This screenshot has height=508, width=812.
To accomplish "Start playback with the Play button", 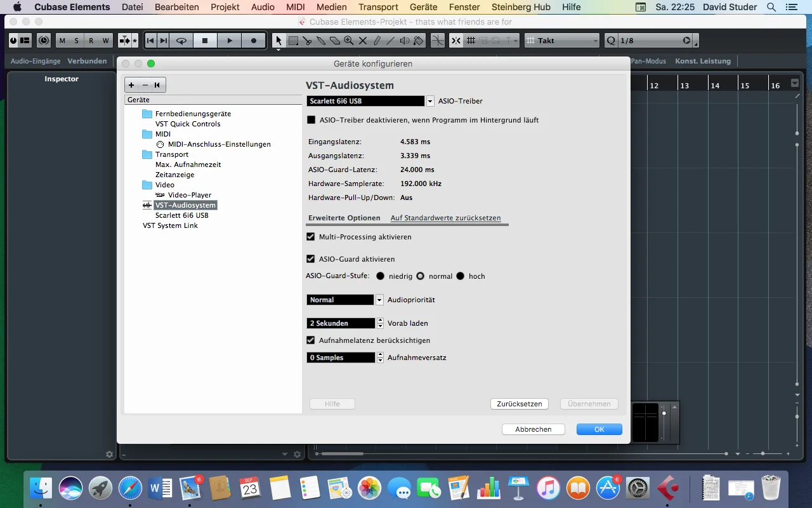I will click(x=230, y=41).
